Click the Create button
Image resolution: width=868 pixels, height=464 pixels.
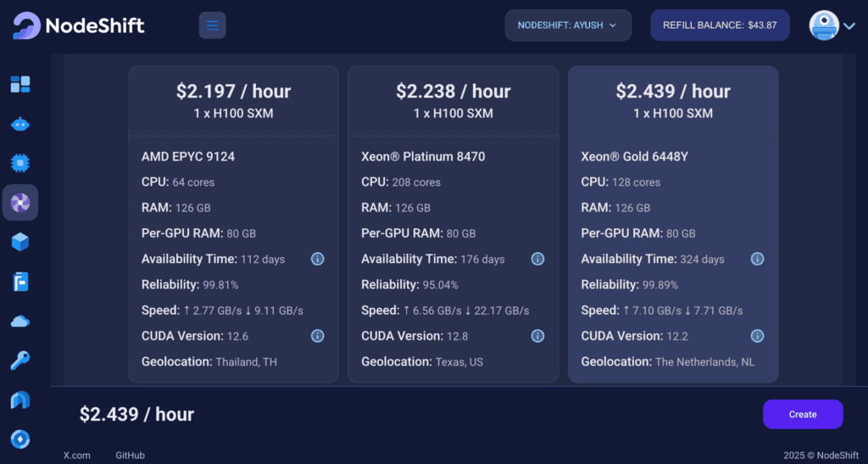(x=803, y=414)
